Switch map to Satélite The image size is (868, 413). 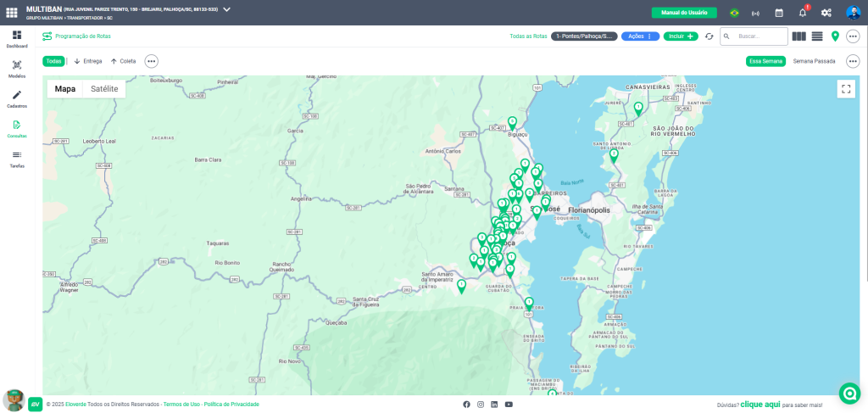click(104, 89)
